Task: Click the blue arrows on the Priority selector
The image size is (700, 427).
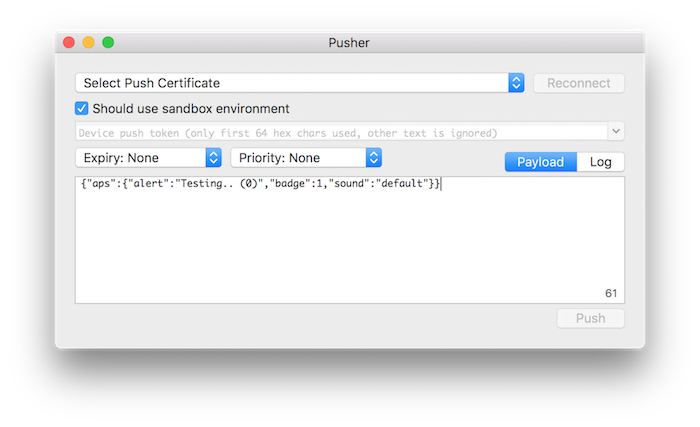Action: point(373,158)
